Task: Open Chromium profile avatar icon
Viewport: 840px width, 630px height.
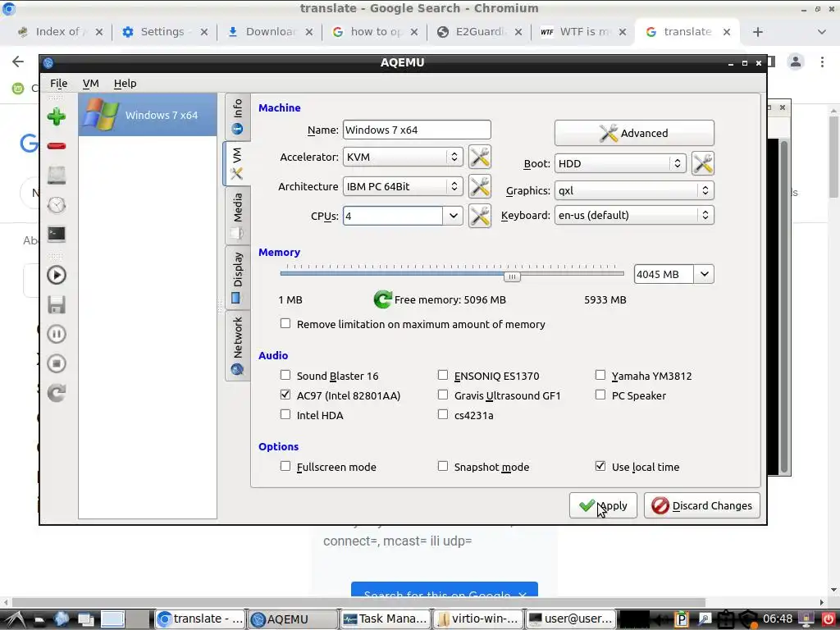Action: coord(796,62)
